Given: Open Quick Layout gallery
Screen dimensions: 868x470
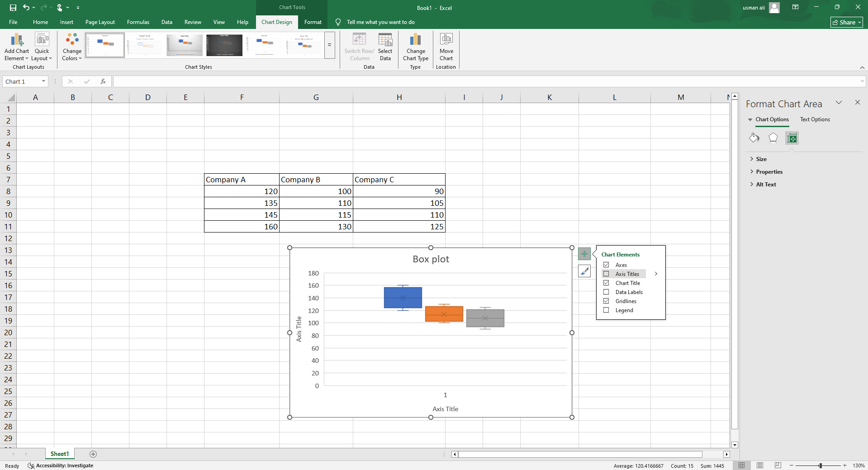Looking at the screenshot, I should coord(42,47).
